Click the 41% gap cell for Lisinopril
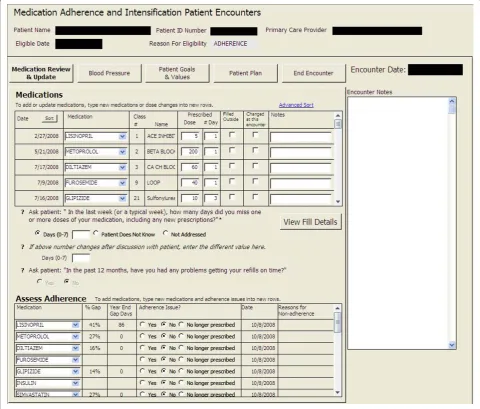 (x=95, y=325)
